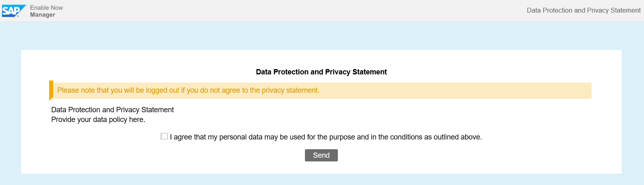Click the bold centered Privacy Statement heading
644x185 pixels.
[x=321, y=72]
